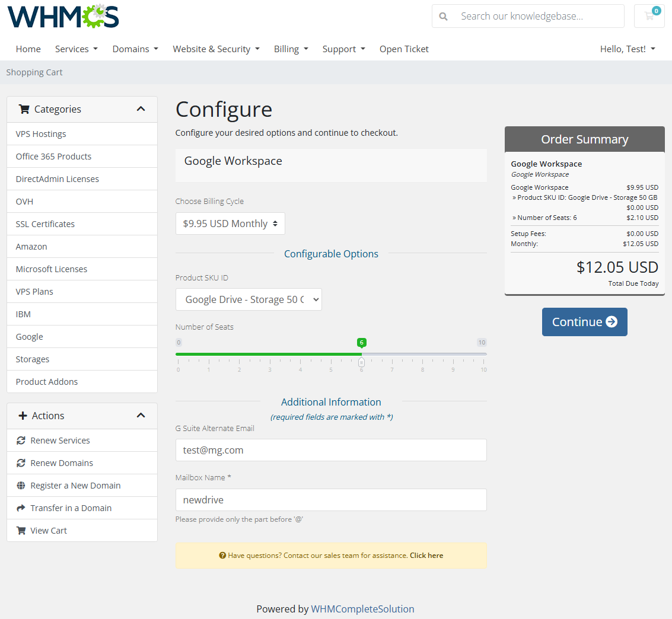Click the shopping cart icon in the header

point(649,16)
